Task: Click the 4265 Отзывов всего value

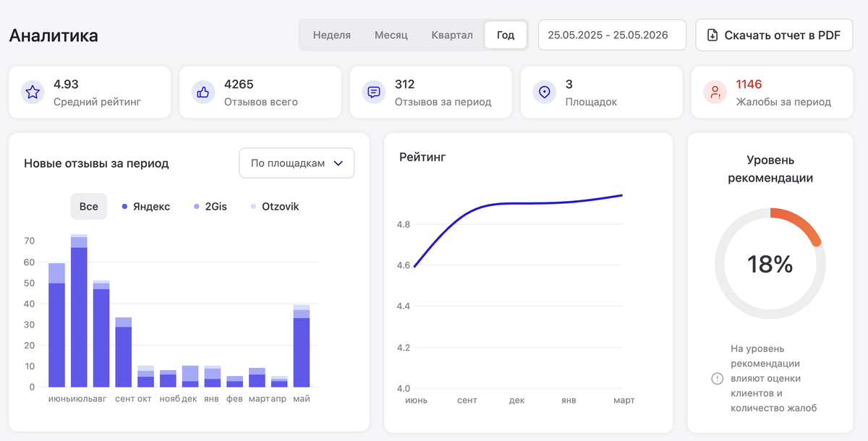Action: click(x=239, y=85)
